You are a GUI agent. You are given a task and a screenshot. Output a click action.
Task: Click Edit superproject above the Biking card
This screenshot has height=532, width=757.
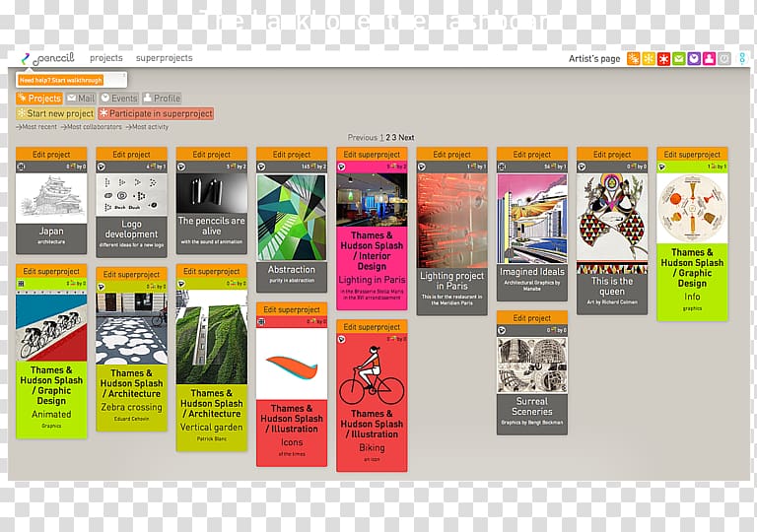click(x=372, y=327)
